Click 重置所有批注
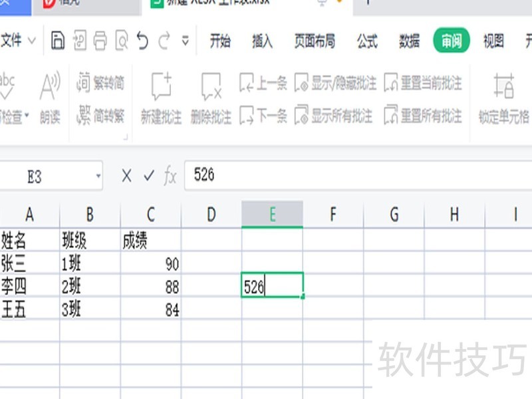The image size is (532, 399). coord(423,116)
